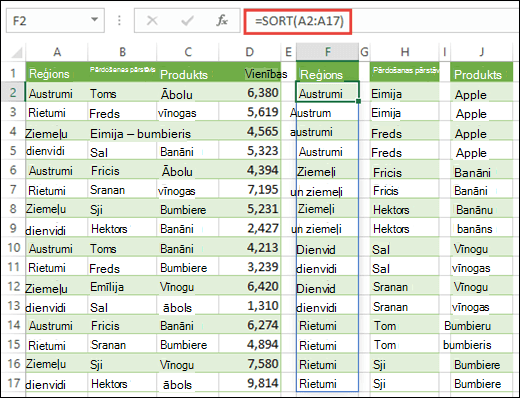Click cell D16 value 7,580
Screen dimensions: 520x398
coord(249,363)
